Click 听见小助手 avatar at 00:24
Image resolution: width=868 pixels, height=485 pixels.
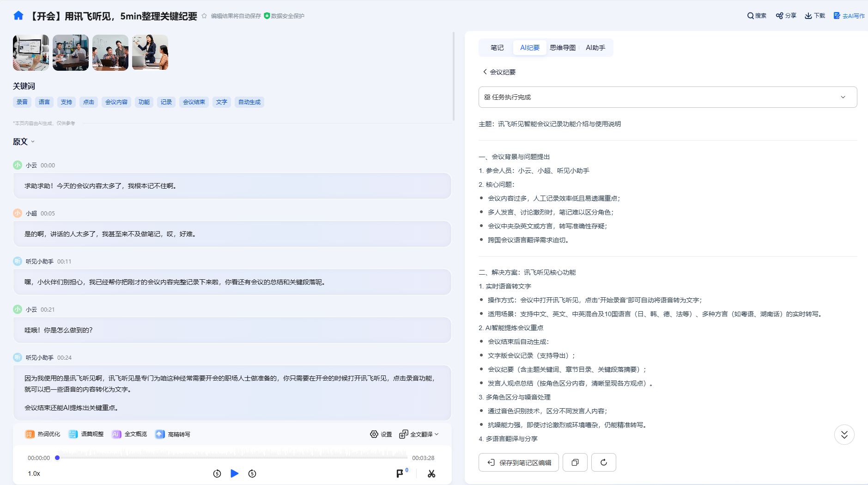(18, 357)
